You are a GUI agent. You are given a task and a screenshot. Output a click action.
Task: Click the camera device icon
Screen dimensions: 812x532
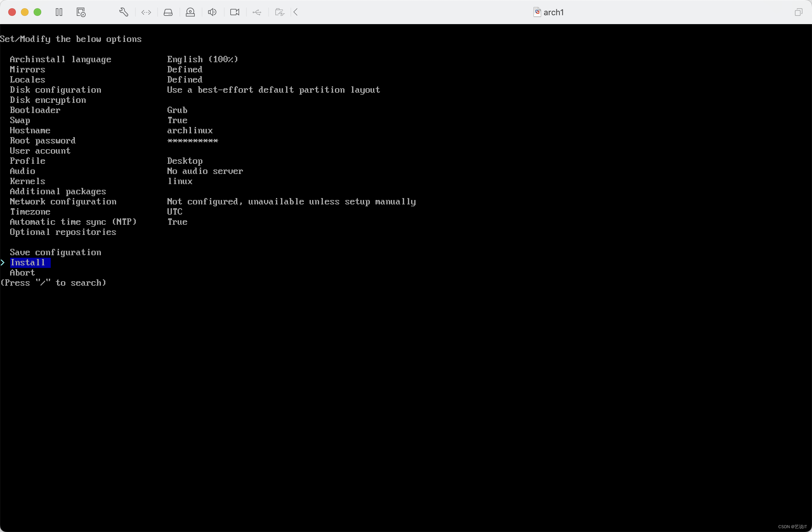coord(235,12)
